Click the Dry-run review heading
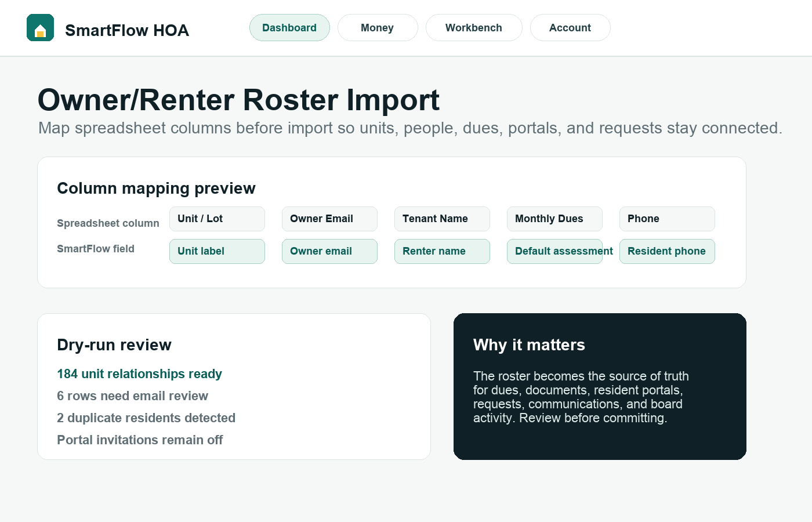 coord(114,345)
